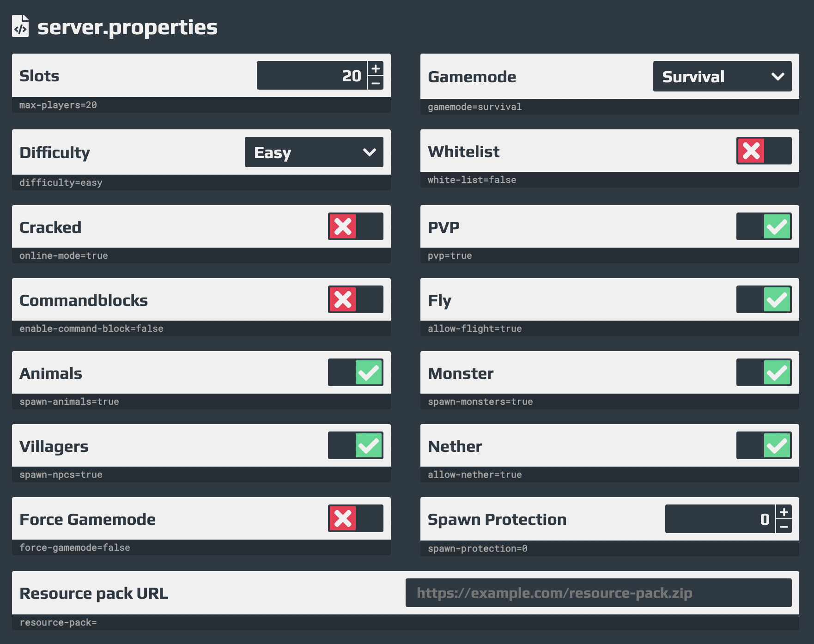Increase Slots with the plus button
Viewport: 814px width, 644px height.
(376, 68)
